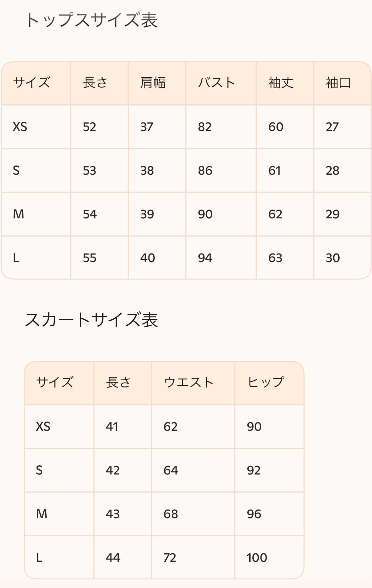Click the 袖口 column header

pos(338,83)
